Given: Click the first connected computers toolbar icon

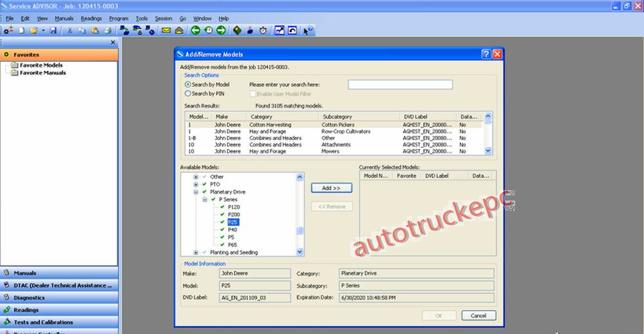Looking at the screenshot, I should (124, 30).
